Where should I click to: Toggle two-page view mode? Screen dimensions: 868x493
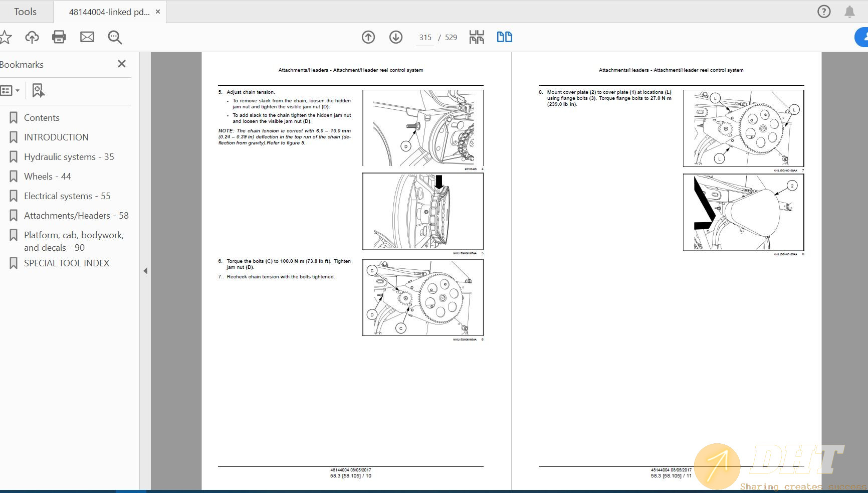coord(504,37)
